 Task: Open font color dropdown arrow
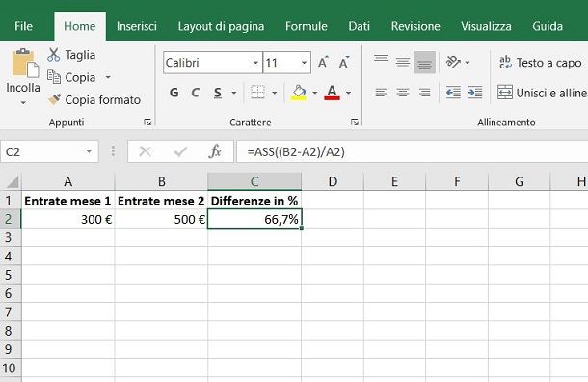[x=348, y=93]
